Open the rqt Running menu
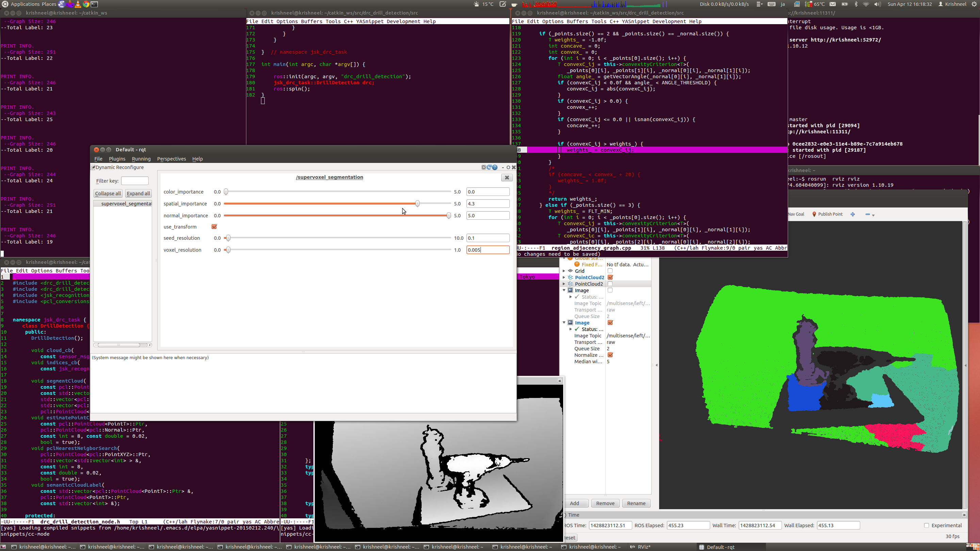Viewport: 980px width, 551px height. pos(141,158)
